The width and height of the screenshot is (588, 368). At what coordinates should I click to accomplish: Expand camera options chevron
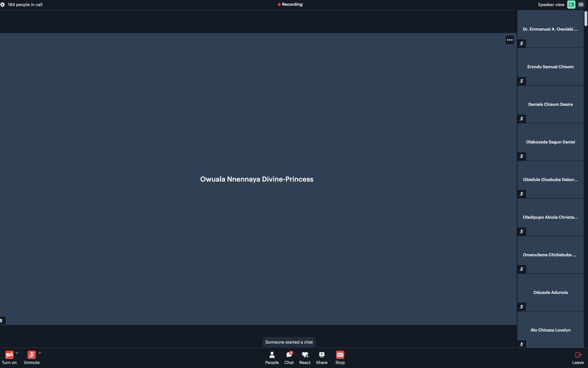(17, 353)
